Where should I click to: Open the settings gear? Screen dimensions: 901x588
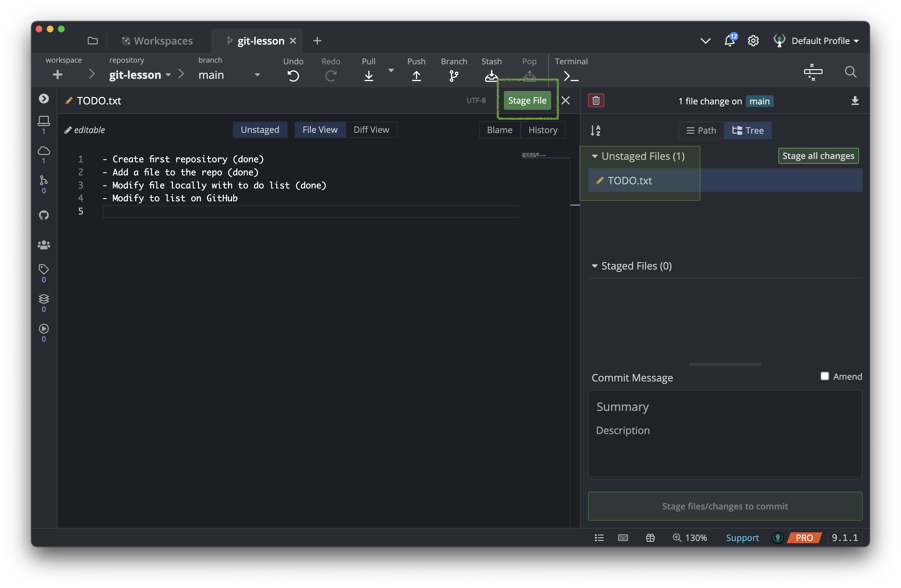(753, 40)
